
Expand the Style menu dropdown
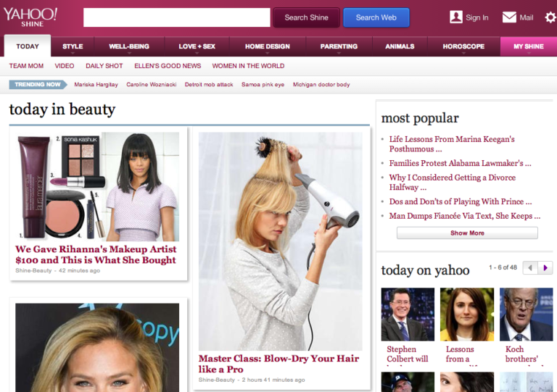73,46
